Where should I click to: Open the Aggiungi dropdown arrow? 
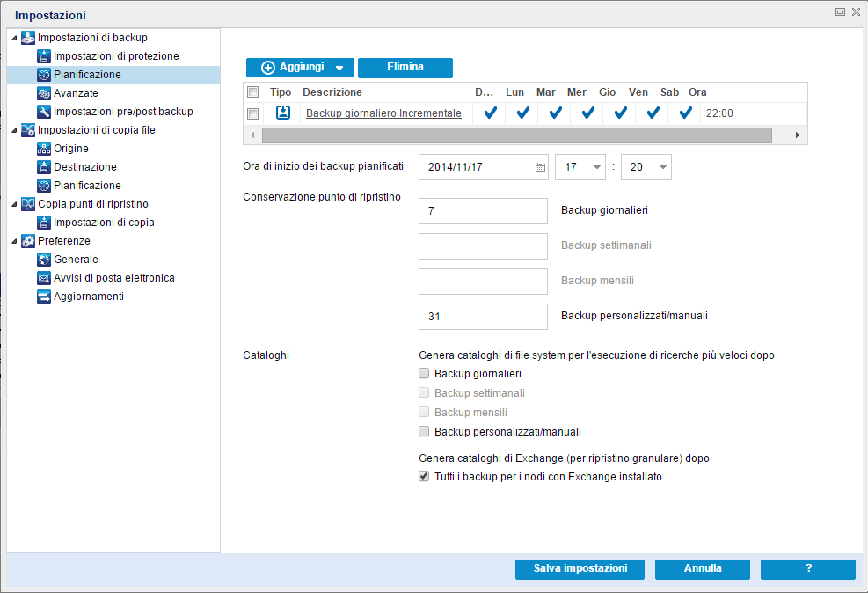tap(341, 68)
